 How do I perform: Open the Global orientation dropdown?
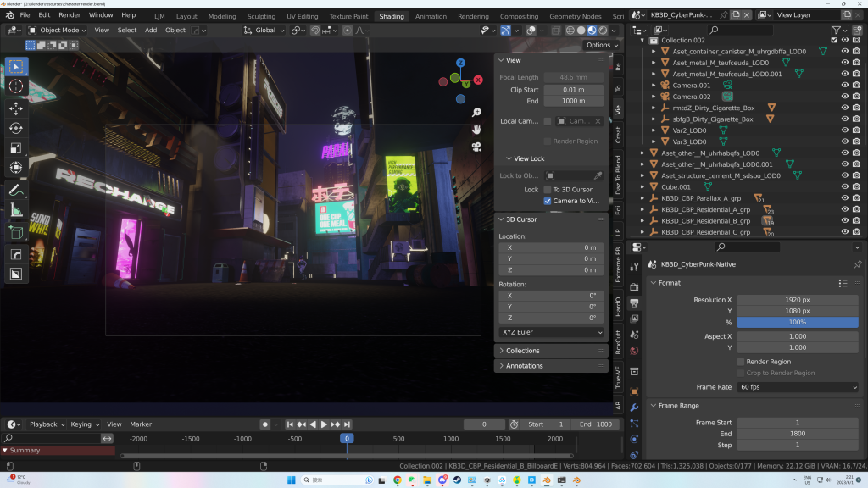[264, 30]
